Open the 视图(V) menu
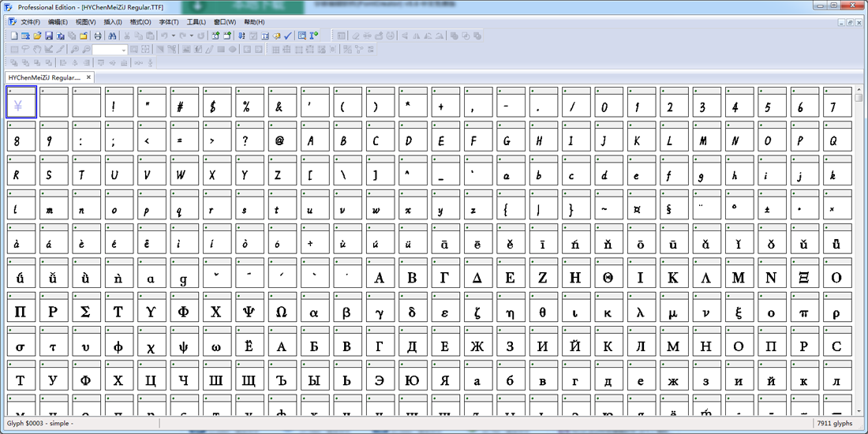Viewport: 868px width, 434px height. (x=86, y=22)
